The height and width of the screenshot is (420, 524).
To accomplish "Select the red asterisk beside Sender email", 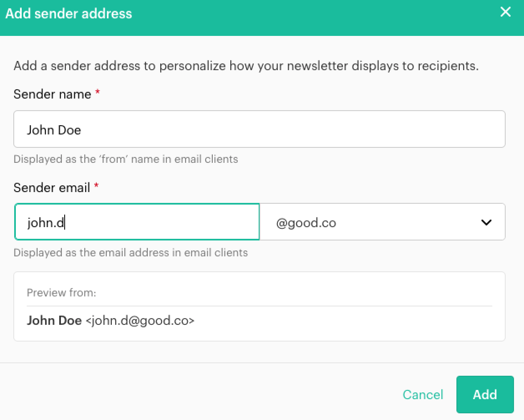I will coord(96,186).
